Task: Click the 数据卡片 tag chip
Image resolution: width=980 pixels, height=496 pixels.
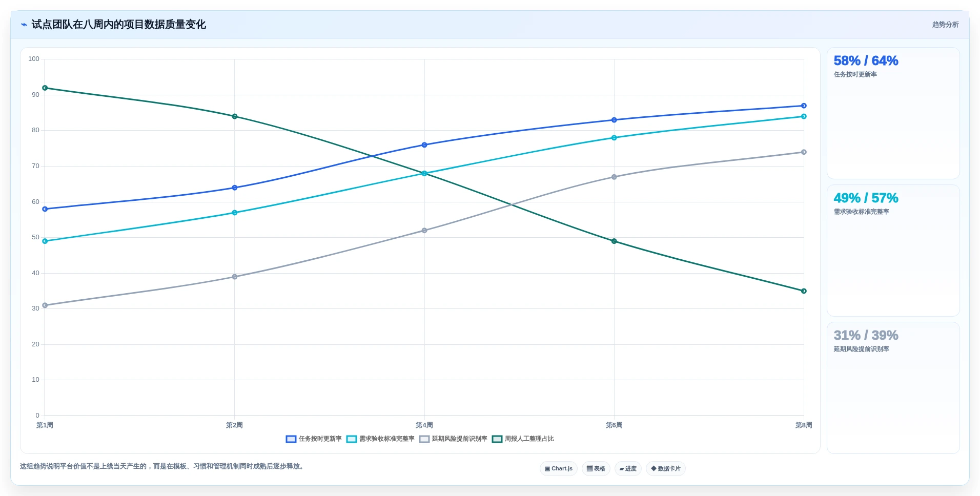Action: [666, 469]
